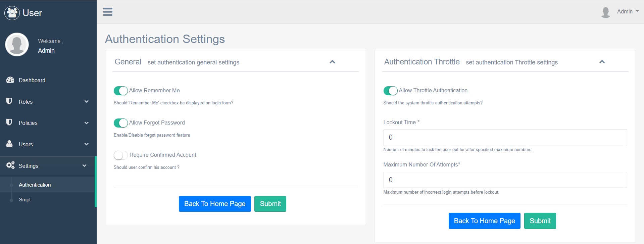Open the Smpt settings submenu item
Image resolution: width=644 pixels, height=244 pixels.
click(x=24, y=200)
